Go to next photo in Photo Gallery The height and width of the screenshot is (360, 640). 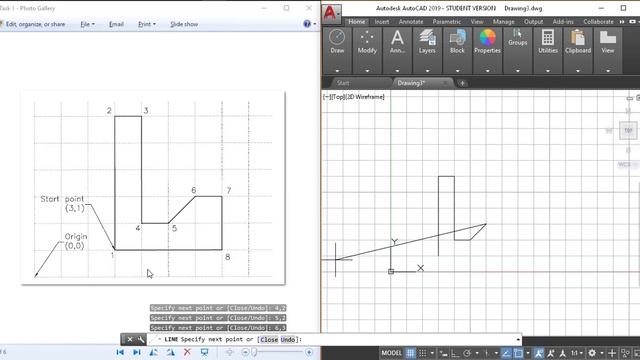(137, 352)
